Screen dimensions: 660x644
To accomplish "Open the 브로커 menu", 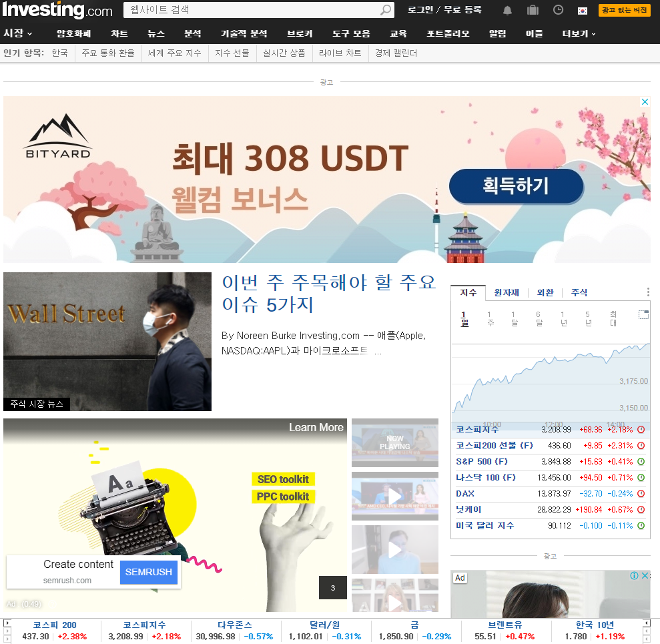I will pos(300,33).
